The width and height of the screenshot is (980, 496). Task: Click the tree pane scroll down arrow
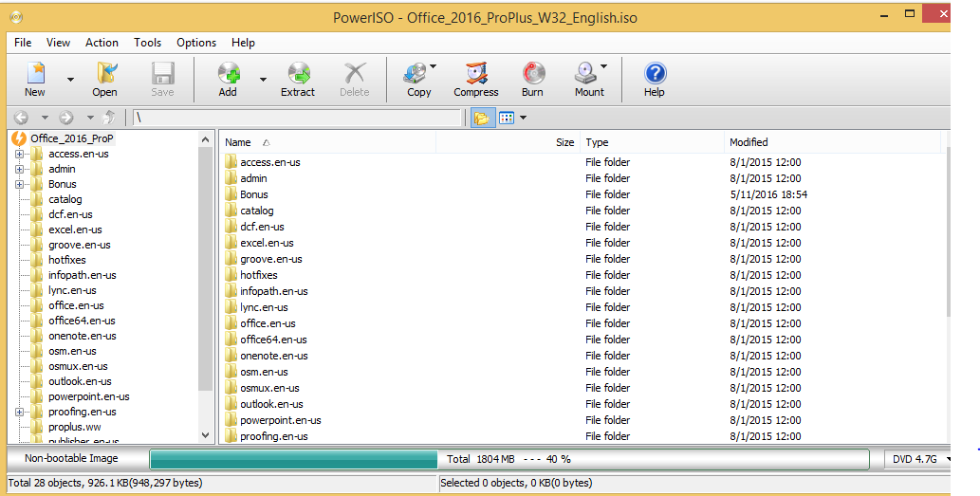point(205,434)
